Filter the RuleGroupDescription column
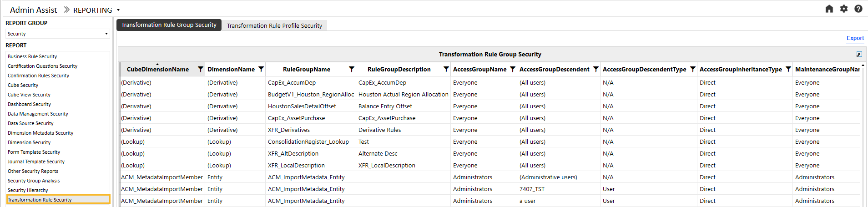868x207 pixels. click(446, 69)
